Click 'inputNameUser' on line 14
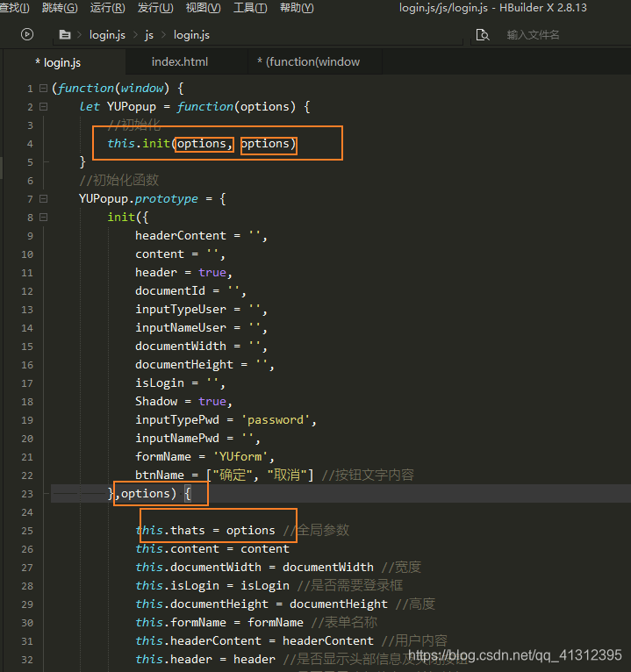Screen dimensions: 631x672 [181, 328]
